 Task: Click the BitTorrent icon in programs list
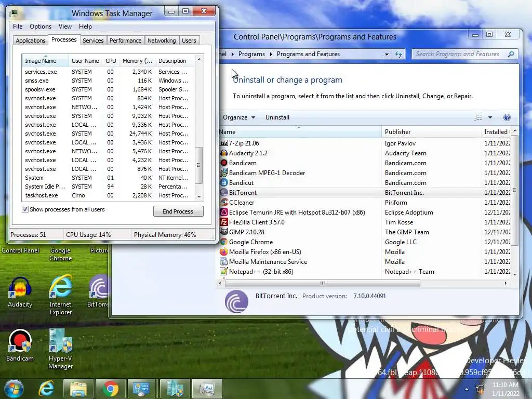click(x=223, y=192)
